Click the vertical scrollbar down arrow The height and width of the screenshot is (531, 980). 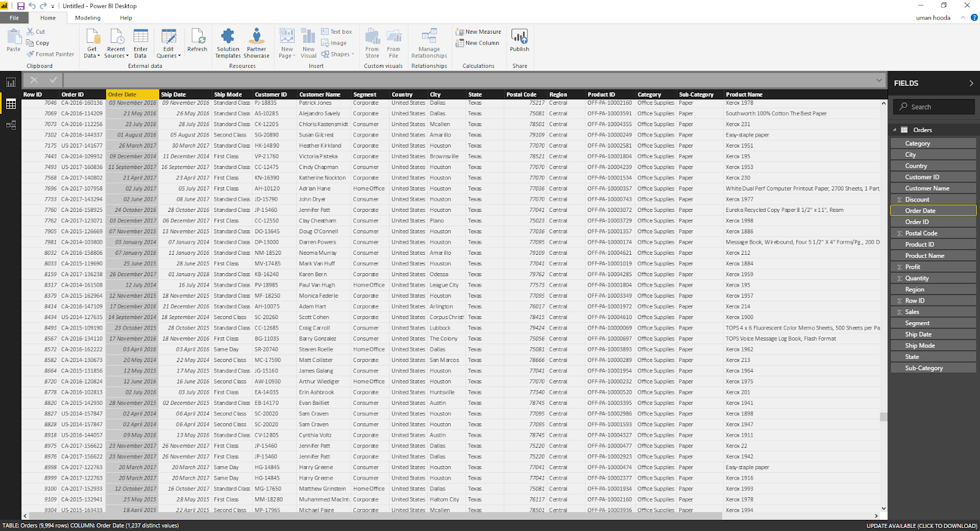pyautogui.click(x=883, y=508)
